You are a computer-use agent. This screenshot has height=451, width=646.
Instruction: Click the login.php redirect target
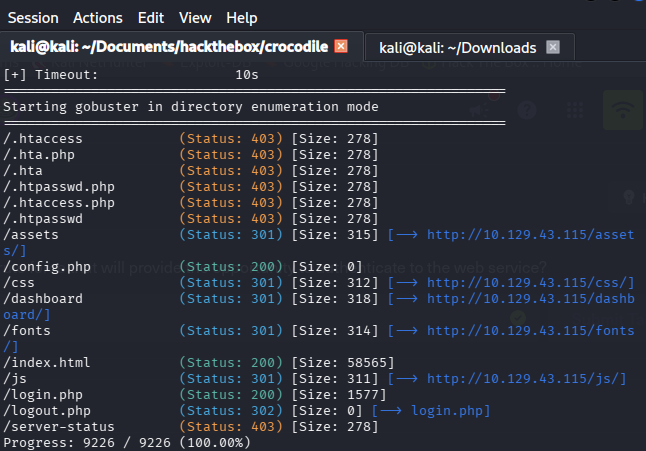point(447,411)
